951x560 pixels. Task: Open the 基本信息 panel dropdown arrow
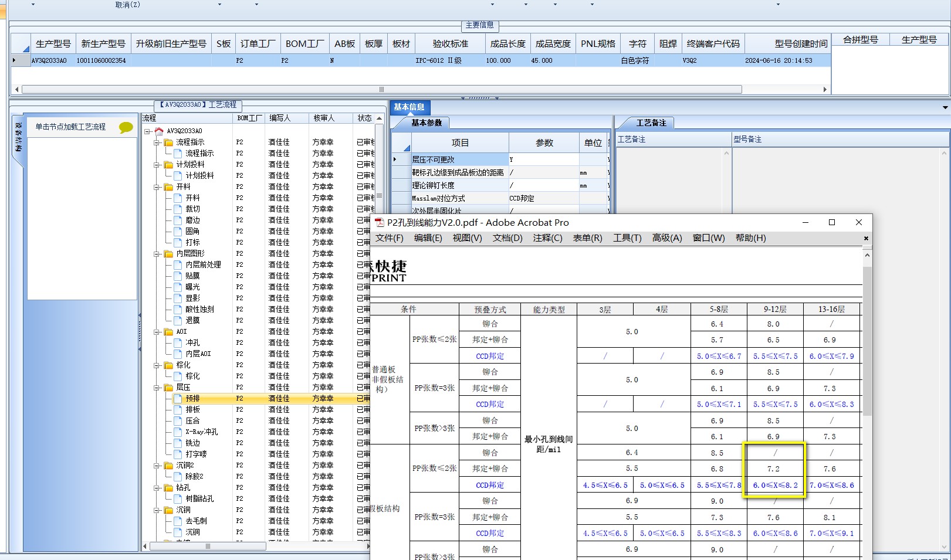tap(945, 107)
